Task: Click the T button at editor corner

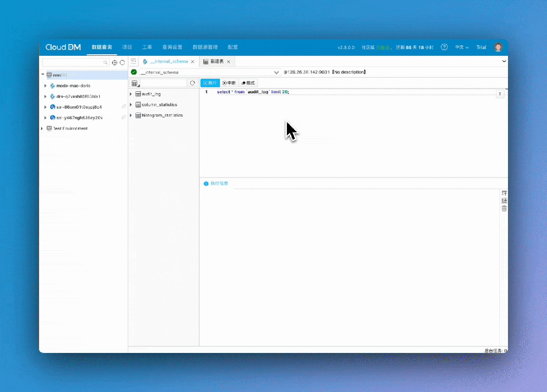Action: 500,94
